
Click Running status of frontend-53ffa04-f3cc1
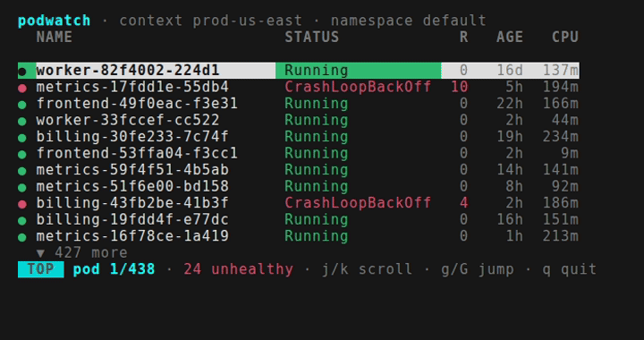317,153
